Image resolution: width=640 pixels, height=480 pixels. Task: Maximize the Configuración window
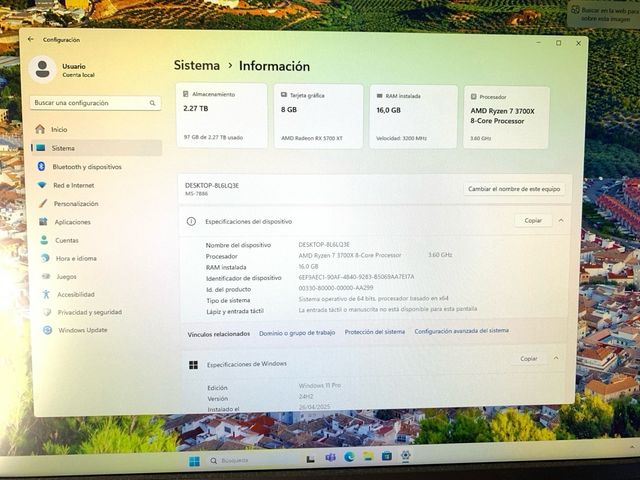coord(559,43)
